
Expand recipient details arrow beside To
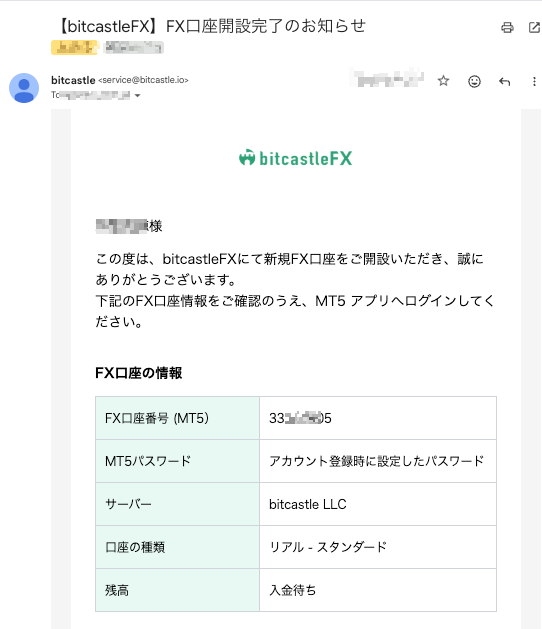click(137, 95)
